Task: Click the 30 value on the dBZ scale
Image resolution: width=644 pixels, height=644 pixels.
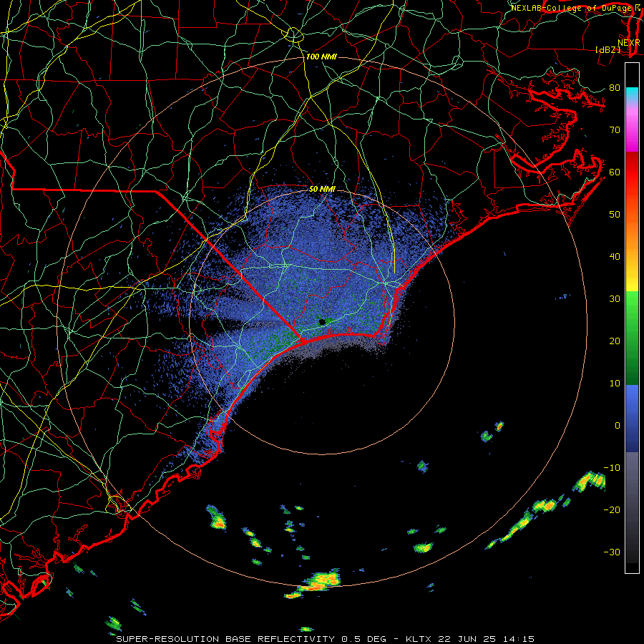Action: (615, 299)
